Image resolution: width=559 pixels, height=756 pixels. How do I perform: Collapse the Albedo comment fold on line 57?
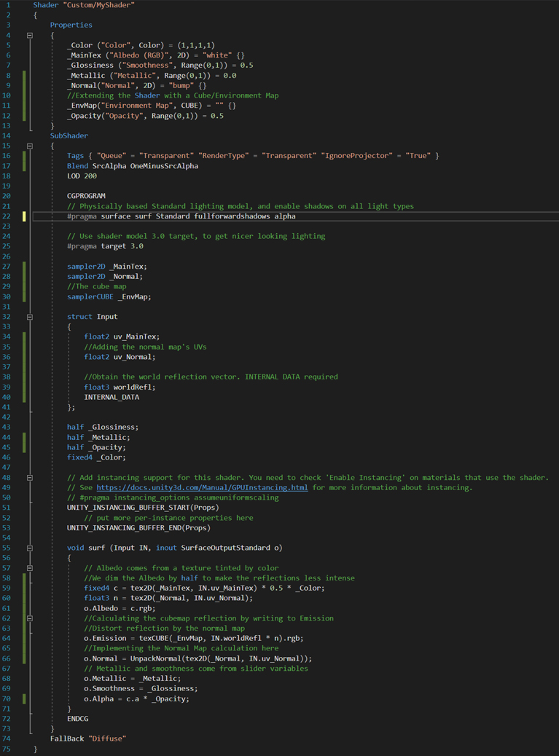[x=30, y=568]
